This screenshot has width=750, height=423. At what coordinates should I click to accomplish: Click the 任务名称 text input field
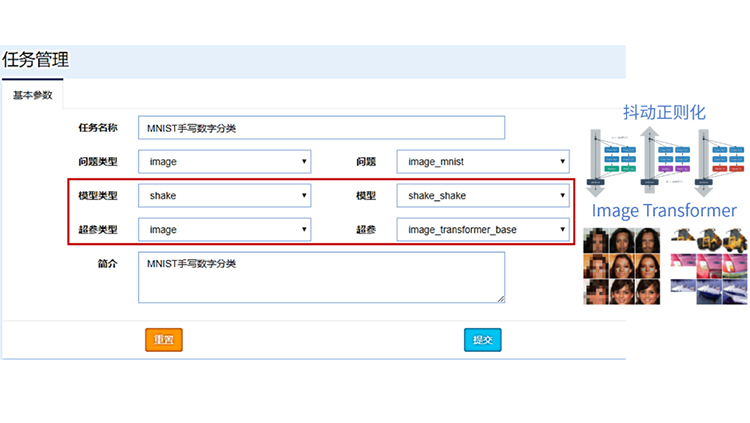click(321, 128)
